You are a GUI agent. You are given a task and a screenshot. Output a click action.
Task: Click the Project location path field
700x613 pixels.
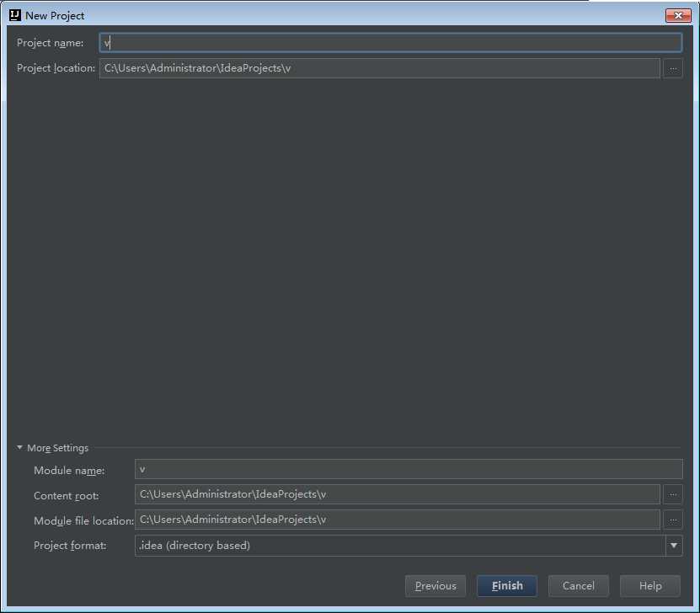pyautogui.click(x=379, y=68)
